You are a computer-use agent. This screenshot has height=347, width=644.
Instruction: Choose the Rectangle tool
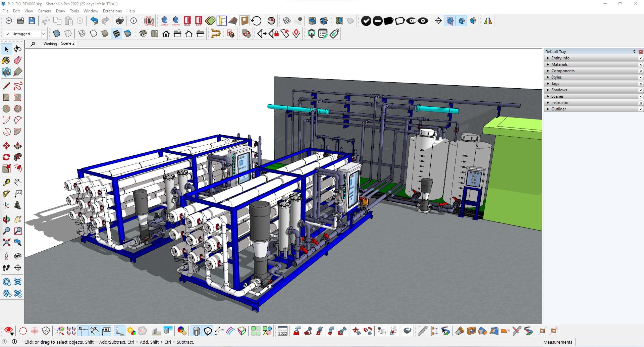click(x=6, y=97)
